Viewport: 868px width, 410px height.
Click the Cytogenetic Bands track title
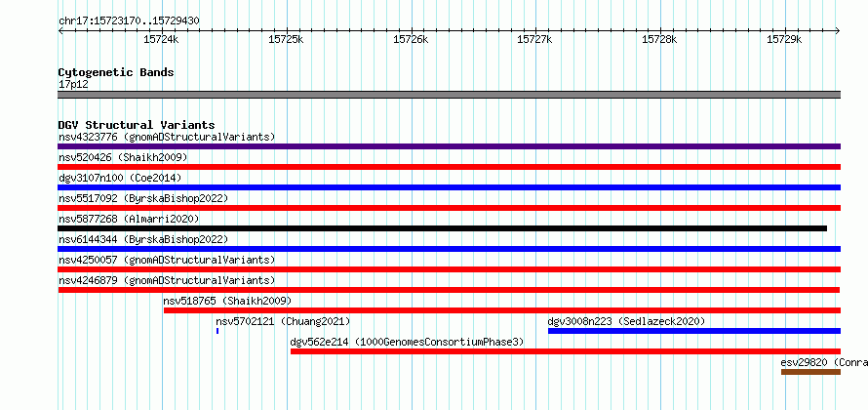pos(116,72)
